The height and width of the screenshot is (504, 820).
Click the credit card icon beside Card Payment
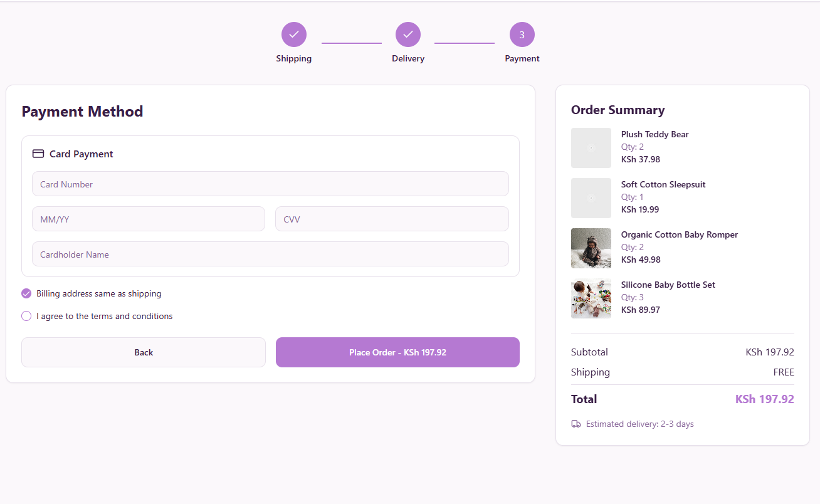(38, 154)
